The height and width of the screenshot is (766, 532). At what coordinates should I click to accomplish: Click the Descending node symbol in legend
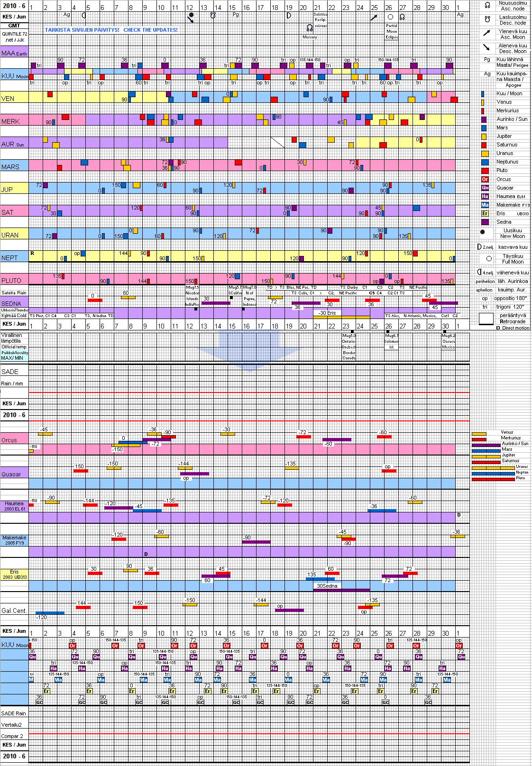487,20
